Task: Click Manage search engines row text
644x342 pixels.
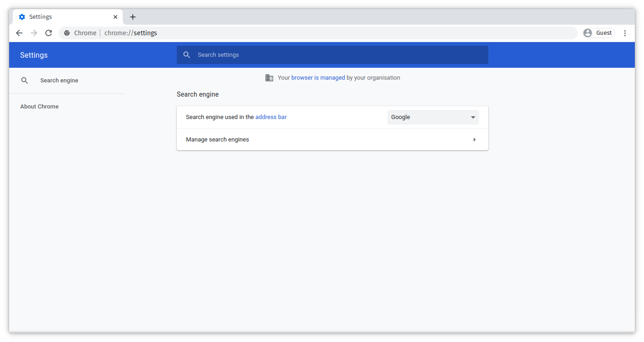Action: click(218, 140)
